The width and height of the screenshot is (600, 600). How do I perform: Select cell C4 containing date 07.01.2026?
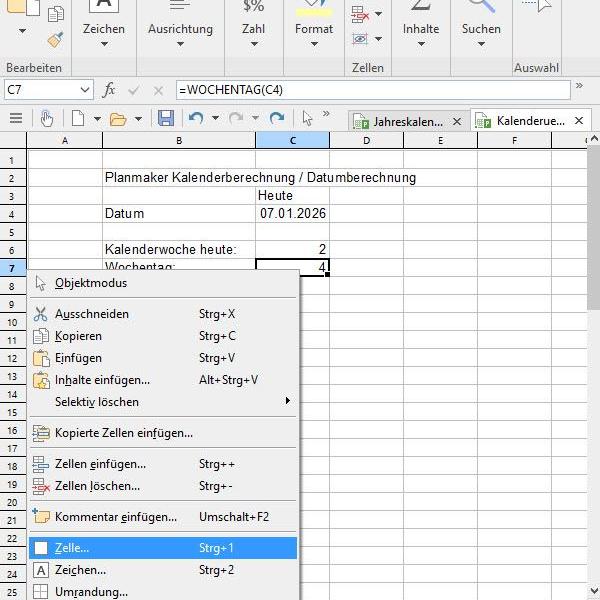click(293, 213)
